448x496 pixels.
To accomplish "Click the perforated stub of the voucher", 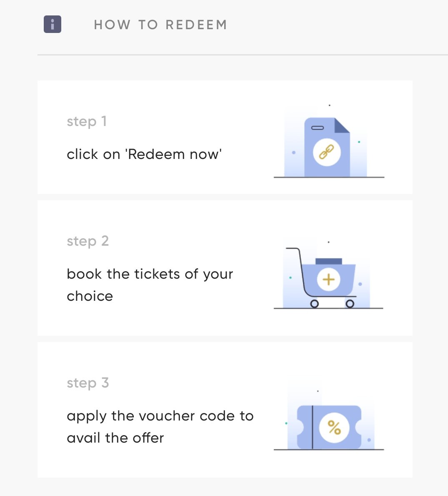I will click(305, 427).
